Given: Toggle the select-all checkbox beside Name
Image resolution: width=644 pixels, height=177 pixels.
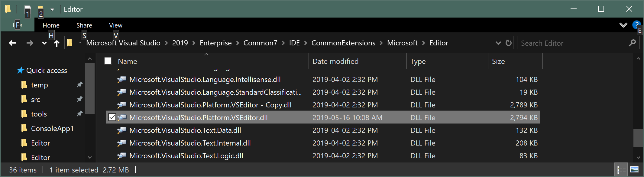Looking at the screenshot, I should point(108,61).
